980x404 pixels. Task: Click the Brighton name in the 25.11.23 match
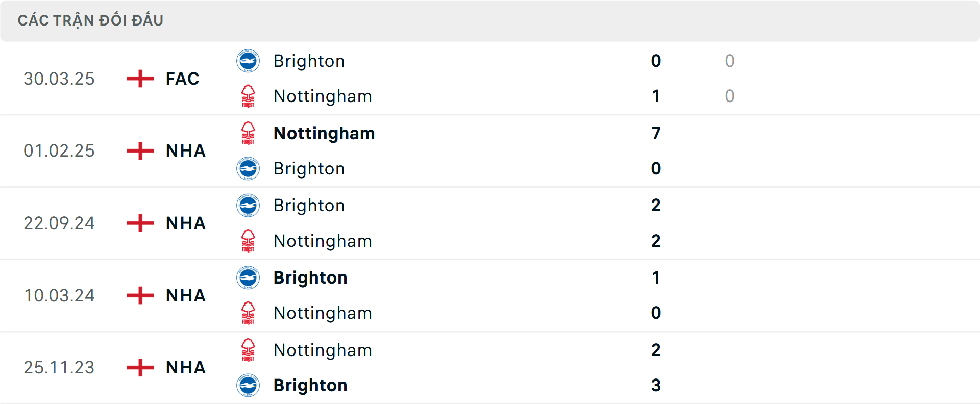[310, 386]
